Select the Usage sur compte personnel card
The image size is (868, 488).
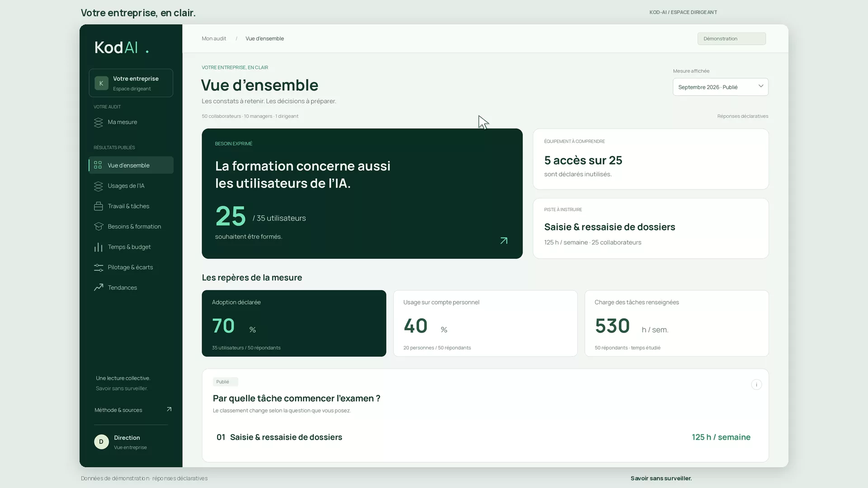[485, 324]
